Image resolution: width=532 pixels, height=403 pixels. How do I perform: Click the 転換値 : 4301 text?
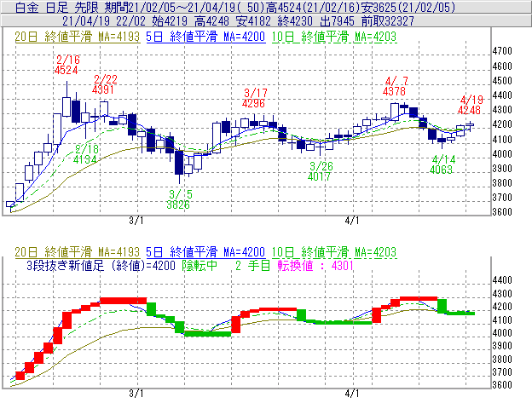pyautogui.click(x=315, y=265)
